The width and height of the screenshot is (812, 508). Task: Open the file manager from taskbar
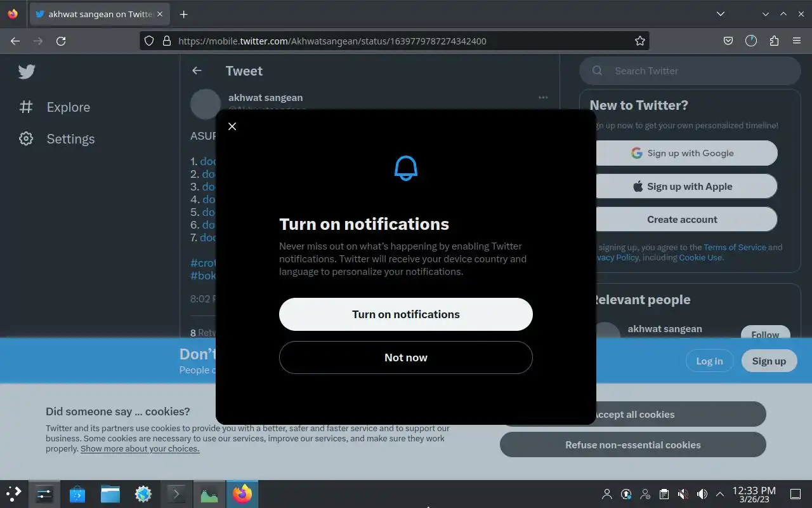pyautogui.click(x=110, y=493)
